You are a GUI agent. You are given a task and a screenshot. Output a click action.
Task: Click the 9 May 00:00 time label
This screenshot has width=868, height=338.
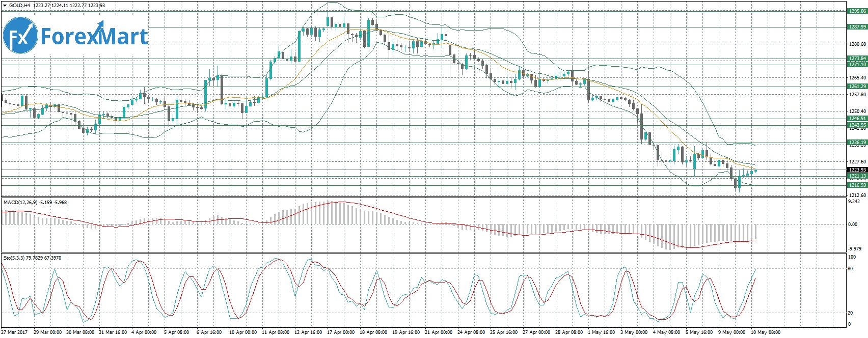[732, 332]
